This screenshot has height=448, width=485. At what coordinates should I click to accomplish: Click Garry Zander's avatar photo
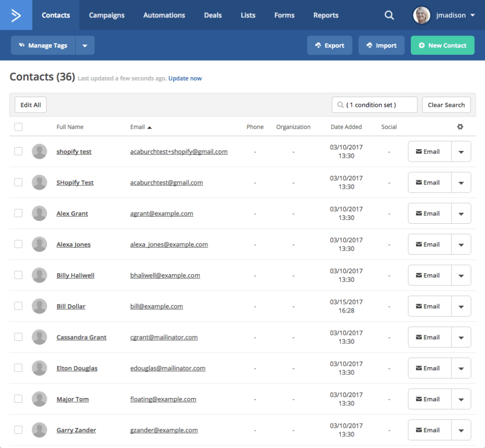39,430
